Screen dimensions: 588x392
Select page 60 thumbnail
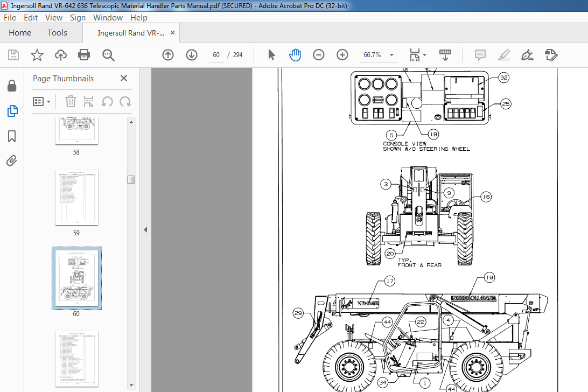tap(76, 278)
